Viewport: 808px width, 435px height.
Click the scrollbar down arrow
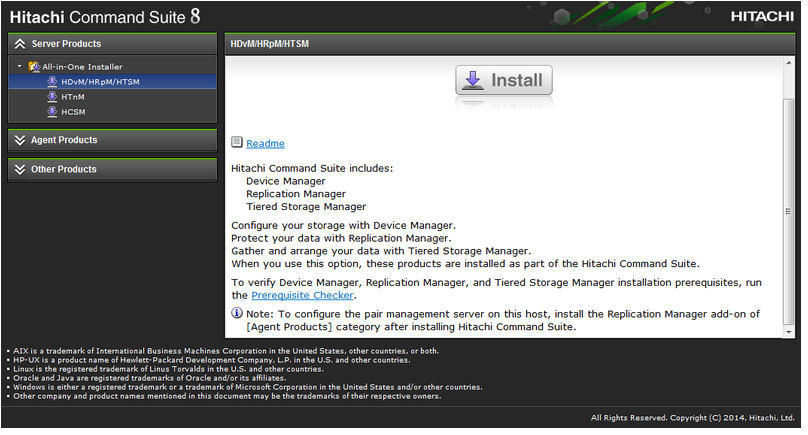click(x=788, y=332)
